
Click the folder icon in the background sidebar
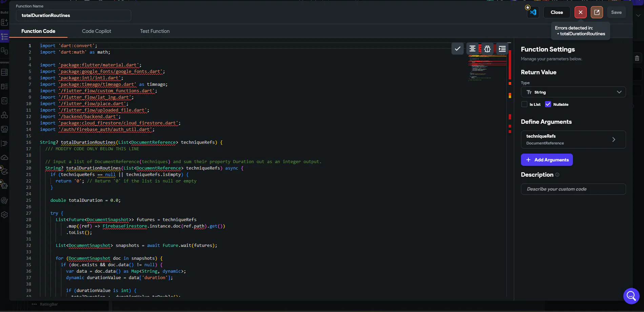(x=4, y=101)
